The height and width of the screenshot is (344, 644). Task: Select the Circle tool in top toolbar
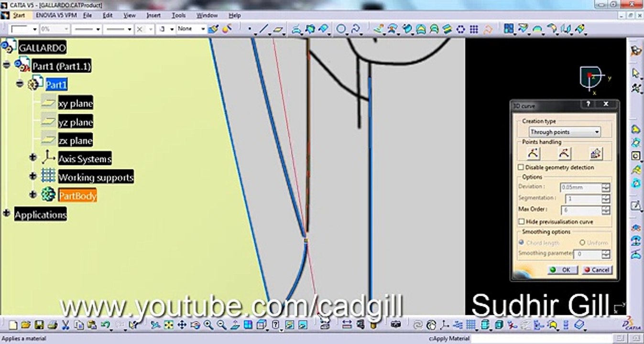coord(341,30)
